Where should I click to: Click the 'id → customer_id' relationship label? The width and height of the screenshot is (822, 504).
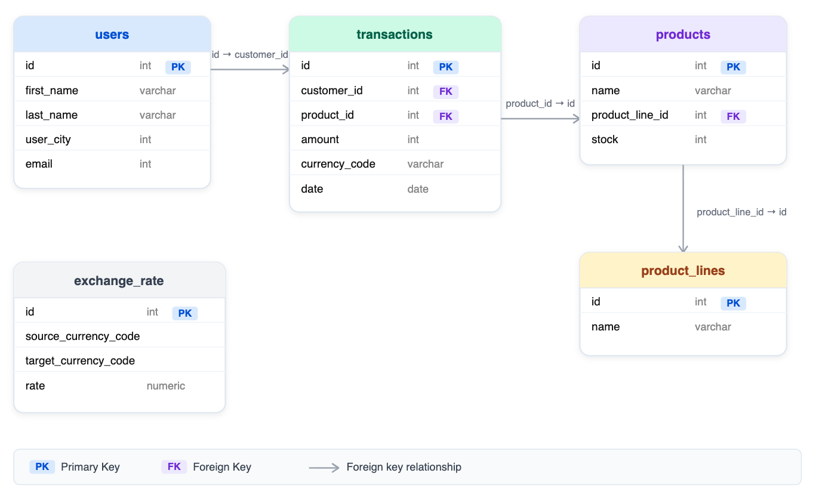250,55
